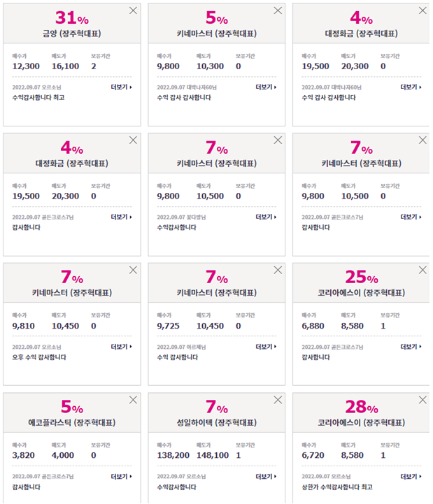Close the 키네마스터 card with 매수가 9,725

278,270
